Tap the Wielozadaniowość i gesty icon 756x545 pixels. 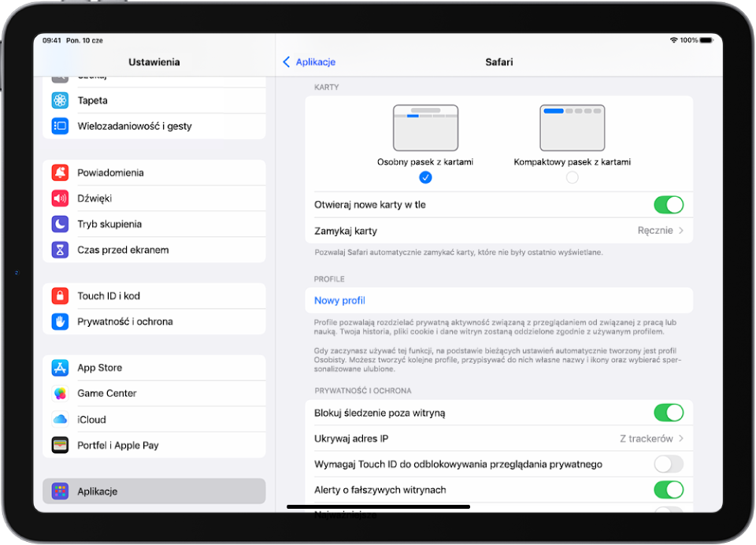[x=60, y=126]
